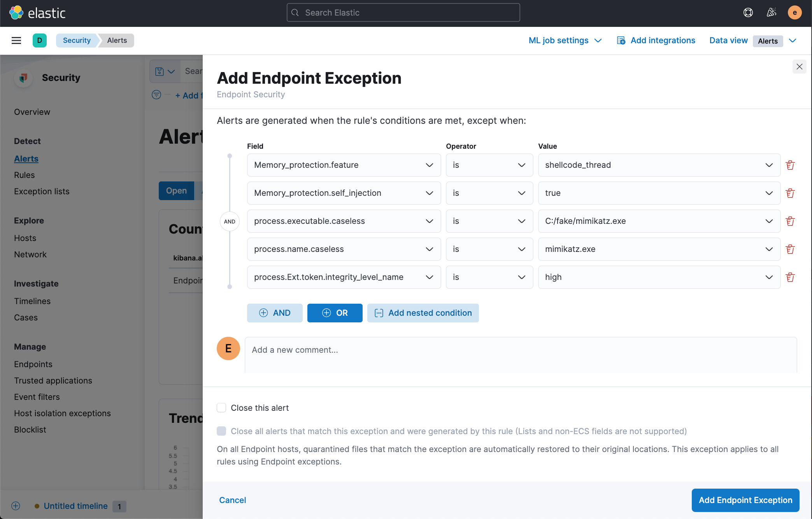Open the user avatar menu
This screenshot has width=812, height=519.
click(x=794, y=13)
